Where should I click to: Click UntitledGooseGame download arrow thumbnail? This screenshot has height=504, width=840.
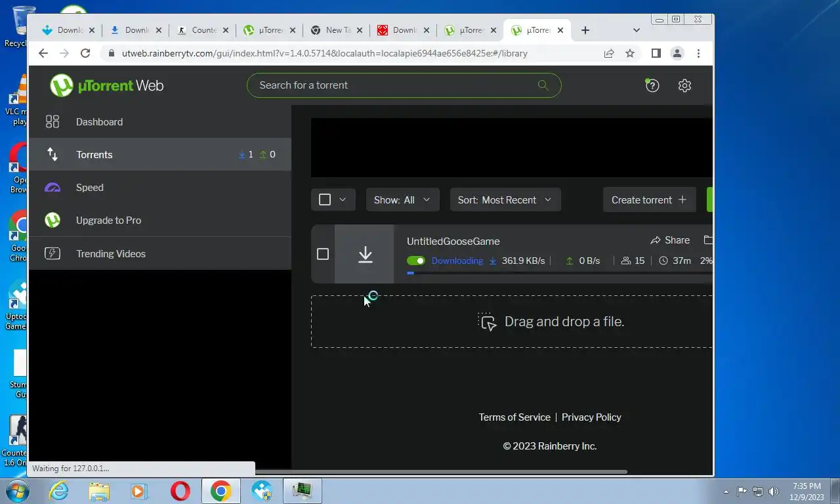click(365, 254)
